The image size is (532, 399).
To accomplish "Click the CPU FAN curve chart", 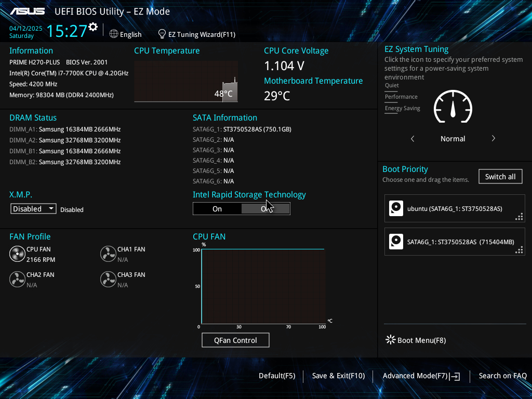I will pos(263,286).
